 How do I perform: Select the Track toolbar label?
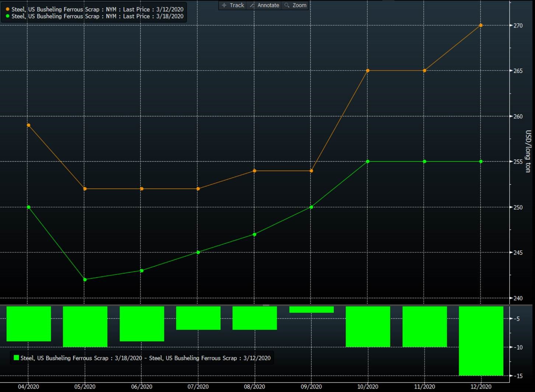tap(237, 5)
